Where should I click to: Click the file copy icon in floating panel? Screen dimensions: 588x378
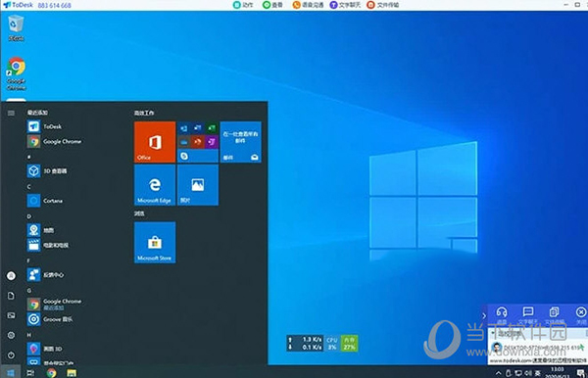click(554, 311)
